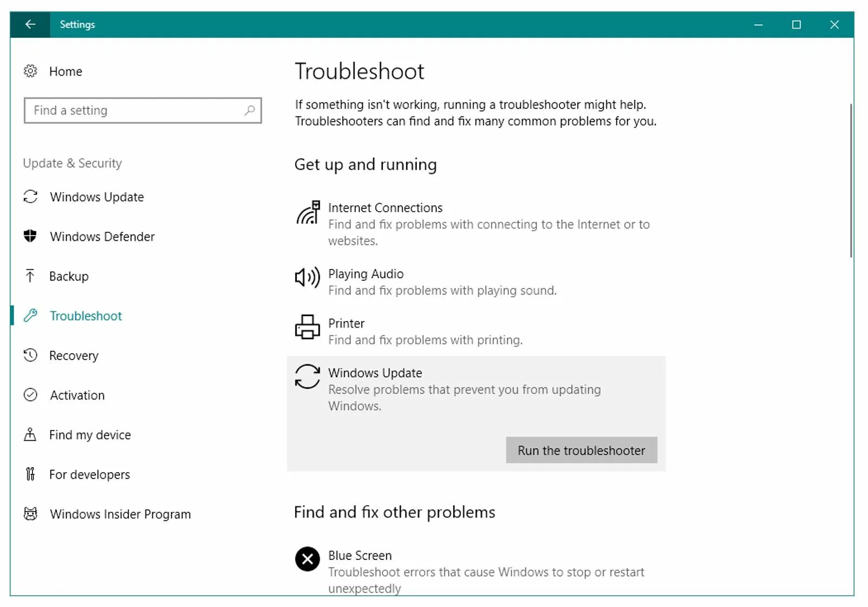Screen dimensions: 868x607
Task: Maximize the Settings window
Action: pos(796,24)
